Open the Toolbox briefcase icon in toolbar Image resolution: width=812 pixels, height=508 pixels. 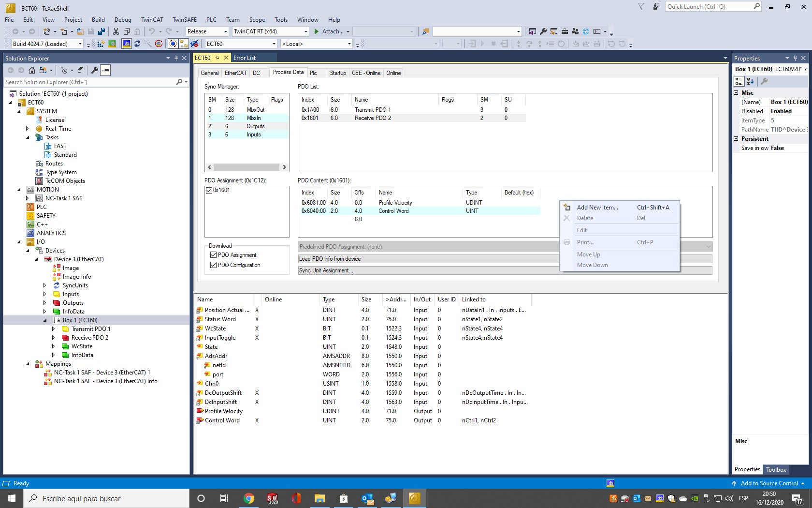(565, 31)
